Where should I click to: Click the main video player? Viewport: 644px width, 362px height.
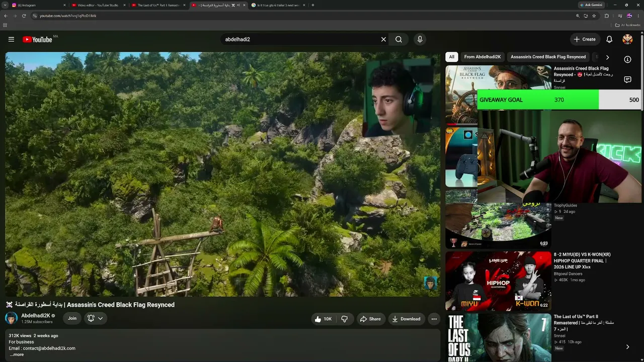[x=223, y=174]
